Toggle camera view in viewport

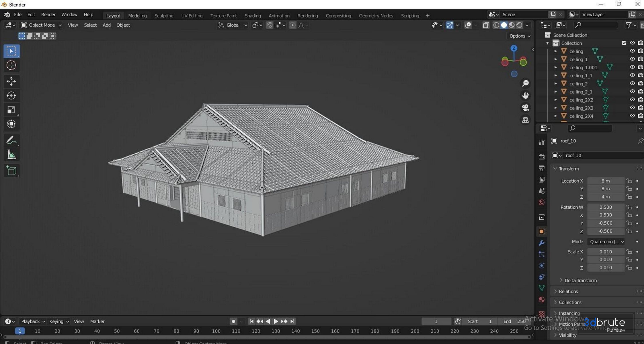click(x=525, y=108)
